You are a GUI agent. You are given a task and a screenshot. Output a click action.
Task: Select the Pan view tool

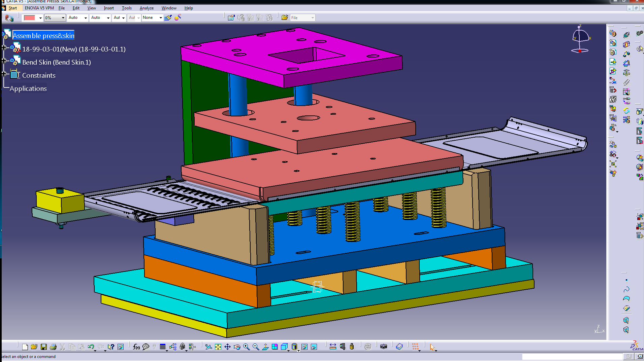[227, 347]
